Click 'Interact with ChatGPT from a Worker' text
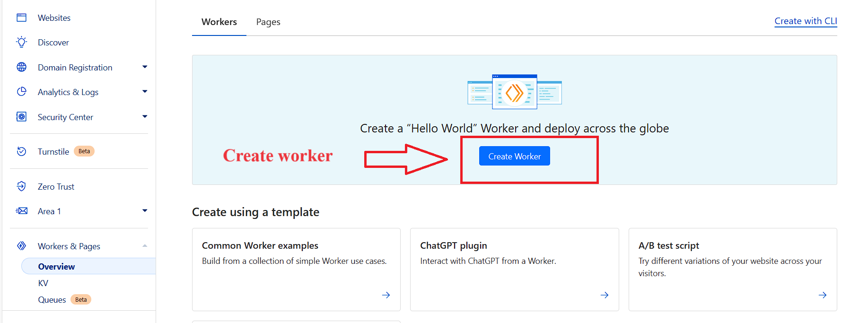Screen dimensions: 868x323 (488, 261)
